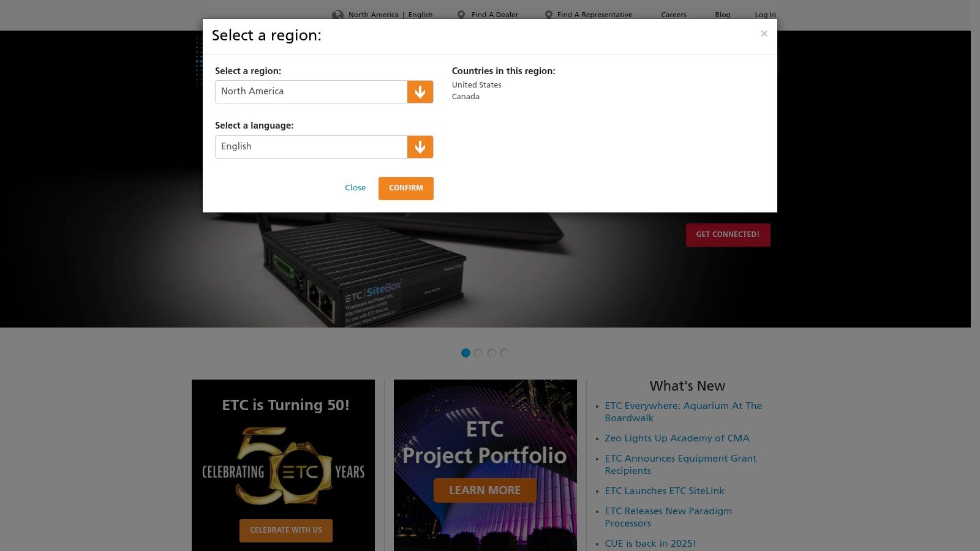Click the Get Connected! button
The height and width of the screenshot is (551, 980).
tap(728, 235)
